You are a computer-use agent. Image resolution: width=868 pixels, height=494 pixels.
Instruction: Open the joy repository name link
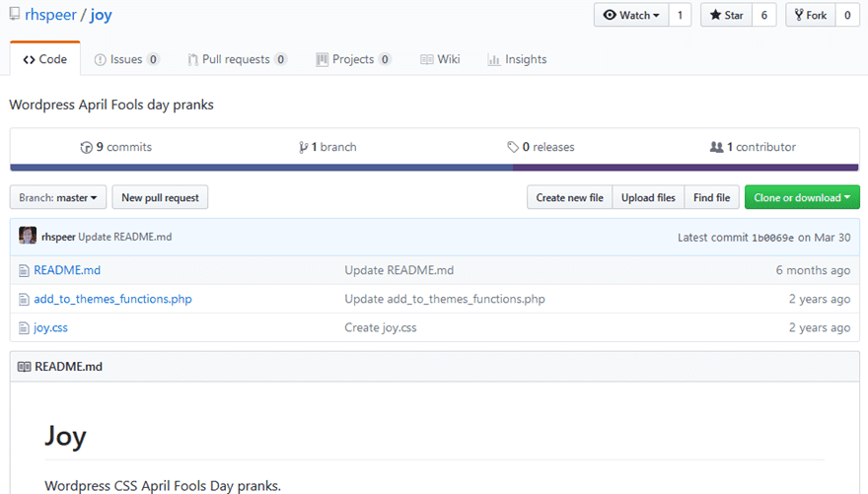[101, 15]
